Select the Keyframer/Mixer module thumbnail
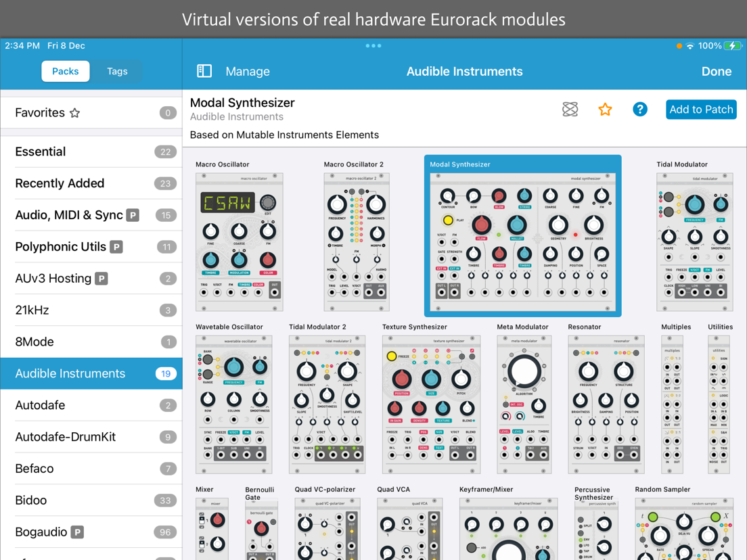 [508, 529]
